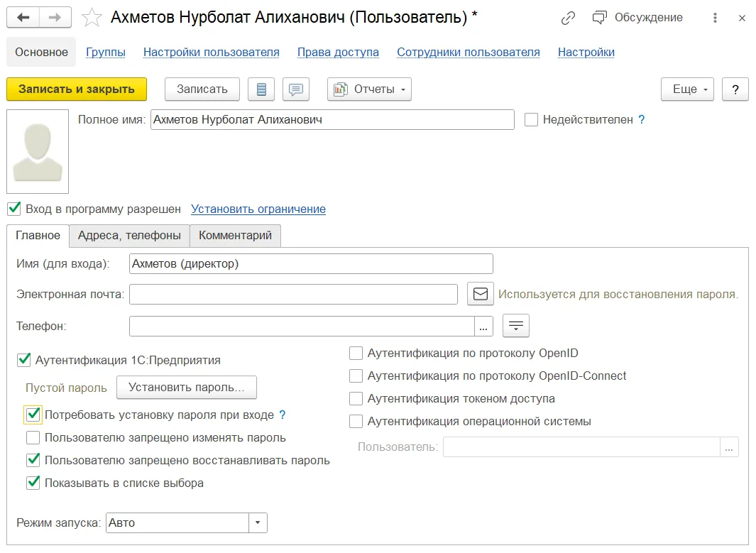Click the Электронная почта input field
The image size is (756, 553).
pyautogui.click(x=293, y=294)
